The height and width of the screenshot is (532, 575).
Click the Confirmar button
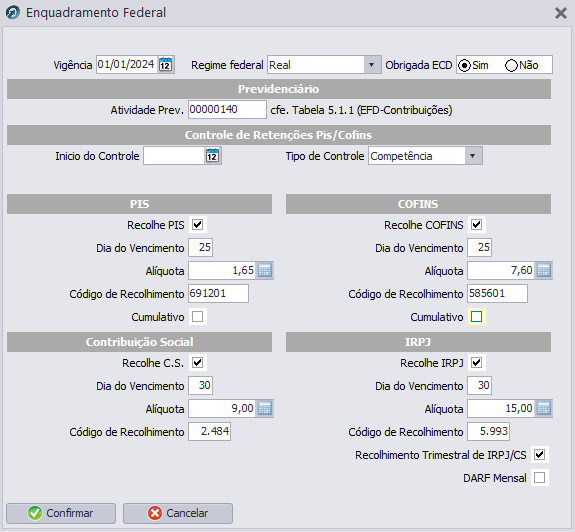click(x=61, y=513)
